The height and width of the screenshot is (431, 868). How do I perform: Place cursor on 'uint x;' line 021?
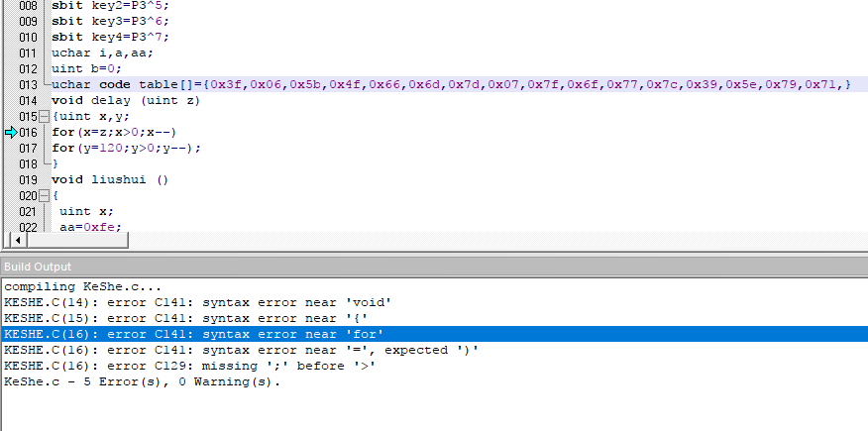86,211
